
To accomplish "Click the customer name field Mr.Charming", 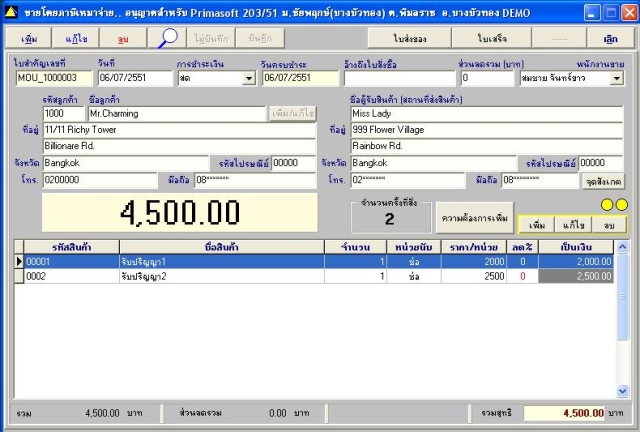I will [x=177, y=114].
